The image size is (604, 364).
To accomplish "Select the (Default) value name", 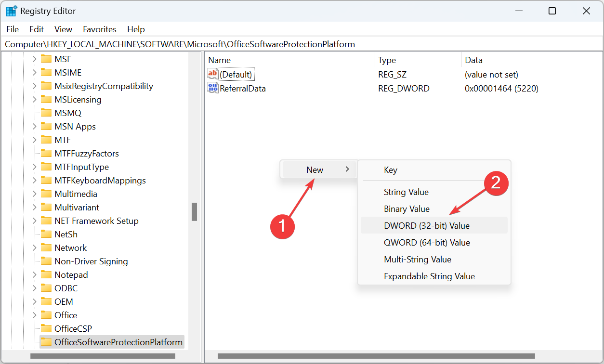I will [x=236, y=75].
